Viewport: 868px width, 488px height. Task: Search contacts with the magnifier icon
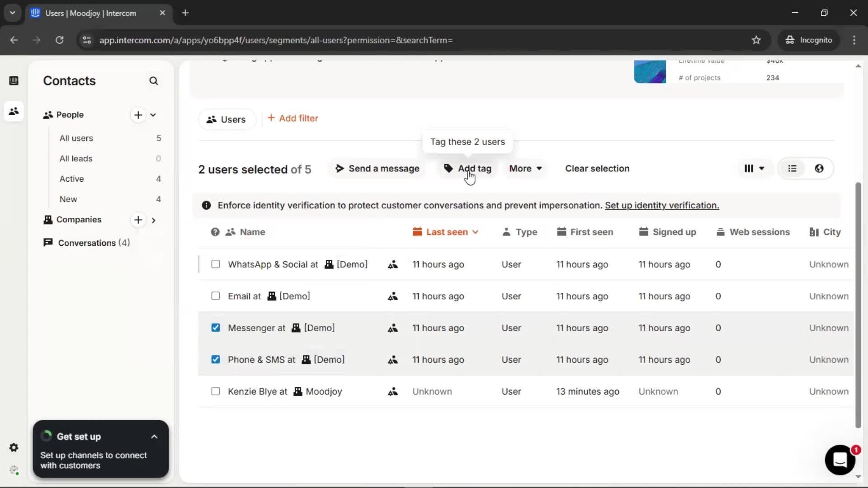click(154, 81)
